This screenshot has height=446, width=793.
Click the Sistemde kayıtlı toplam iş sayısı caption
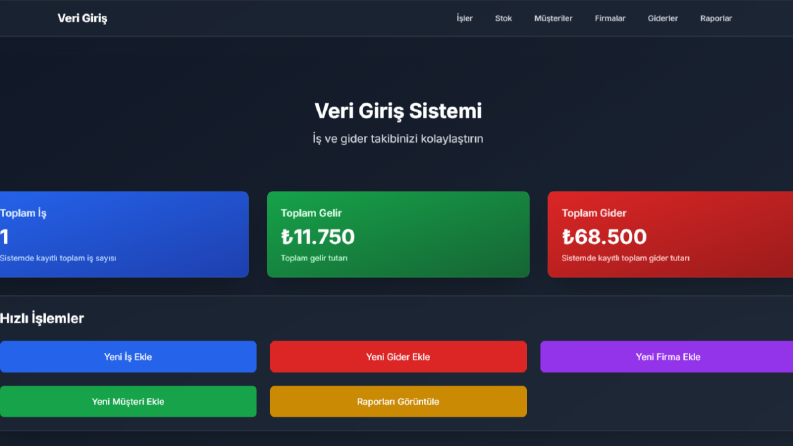(x=58, y=258)
